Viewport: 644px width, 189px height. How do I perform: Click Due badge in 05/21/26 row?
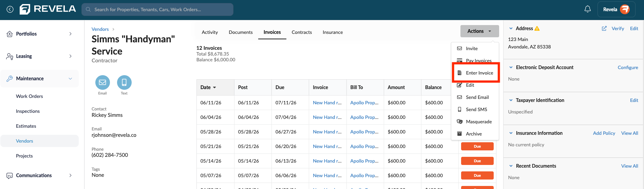tap(477, 146)
